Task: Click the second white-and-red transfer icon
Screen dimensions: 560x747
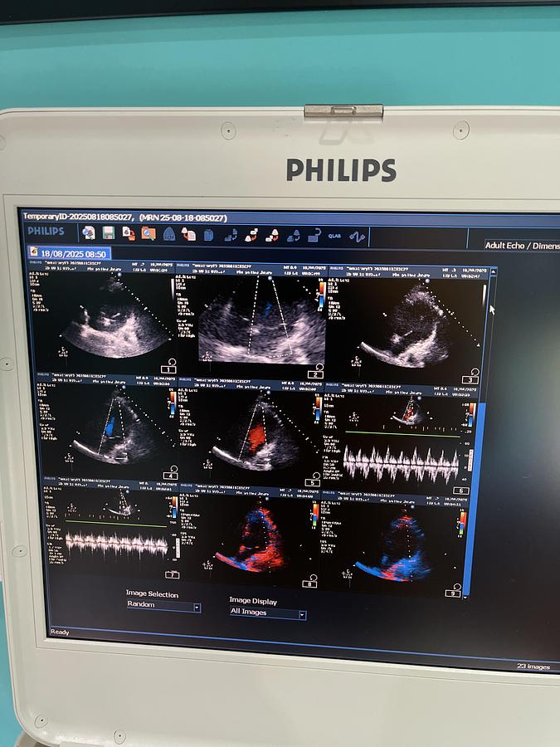Action: (272, 236)
